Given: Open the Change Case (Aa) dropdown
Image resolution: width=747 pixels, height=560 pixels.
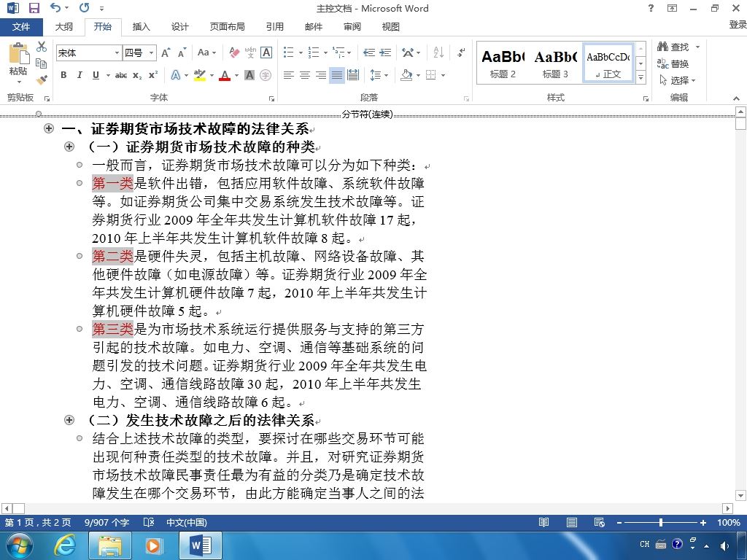Looking at the screenshot, I should 207,52.
